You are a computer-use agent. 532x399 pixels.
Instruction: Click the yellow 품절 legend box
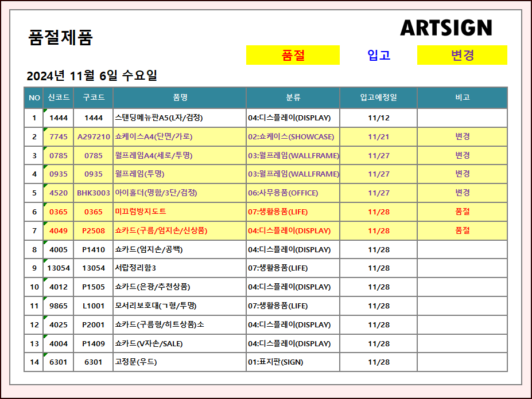pyautogui.click(x=293, y=55)
